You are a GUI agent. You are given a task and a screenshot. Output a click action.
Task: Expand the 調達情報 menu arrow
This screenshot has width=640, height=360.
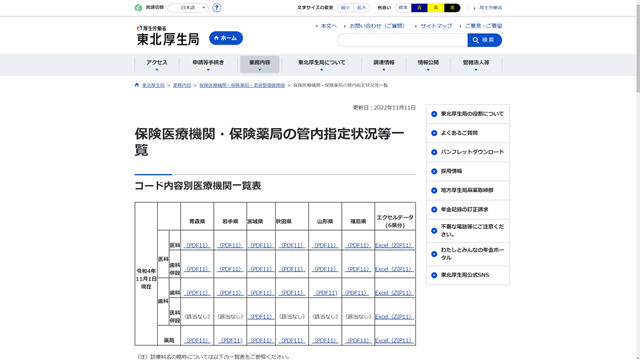tap(384, 70)
